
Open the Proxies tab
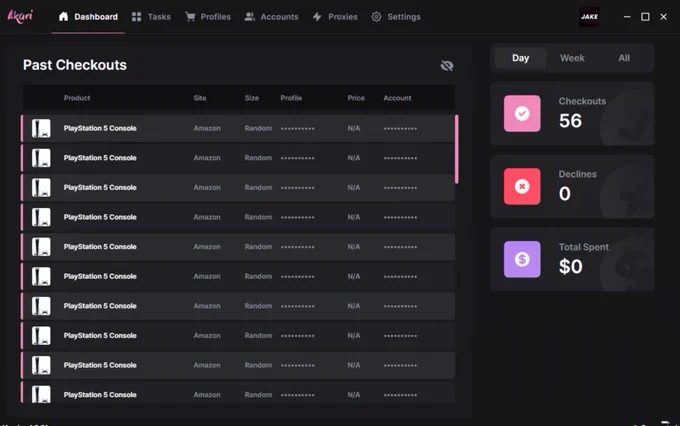335,17
